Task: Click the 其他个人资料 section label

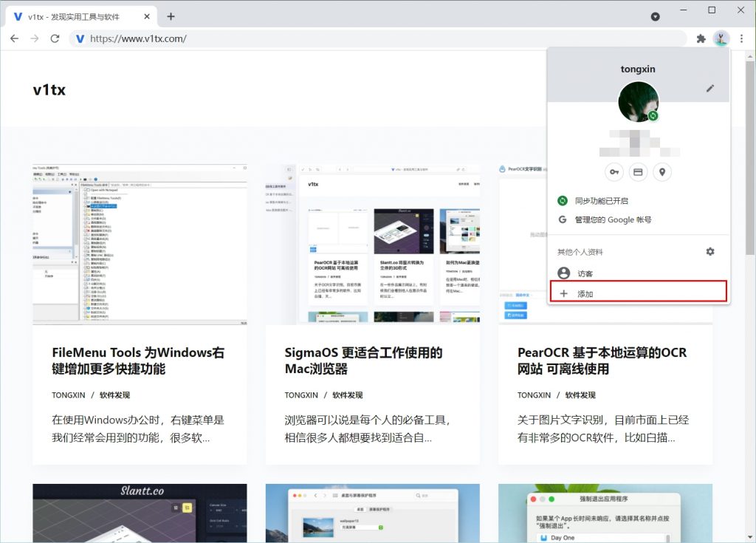Action: click(580, 252)
